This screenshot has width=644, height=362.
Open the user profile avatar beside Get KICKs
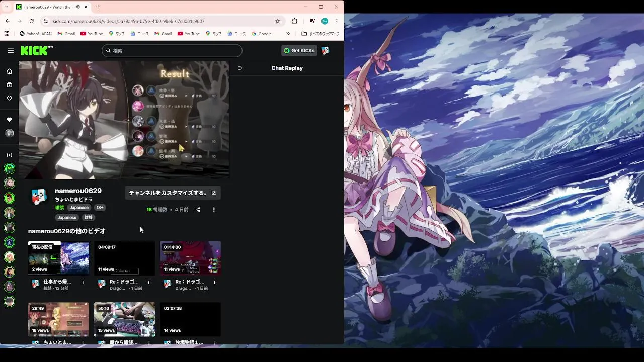pyautogui.click(x=326, y=51)
